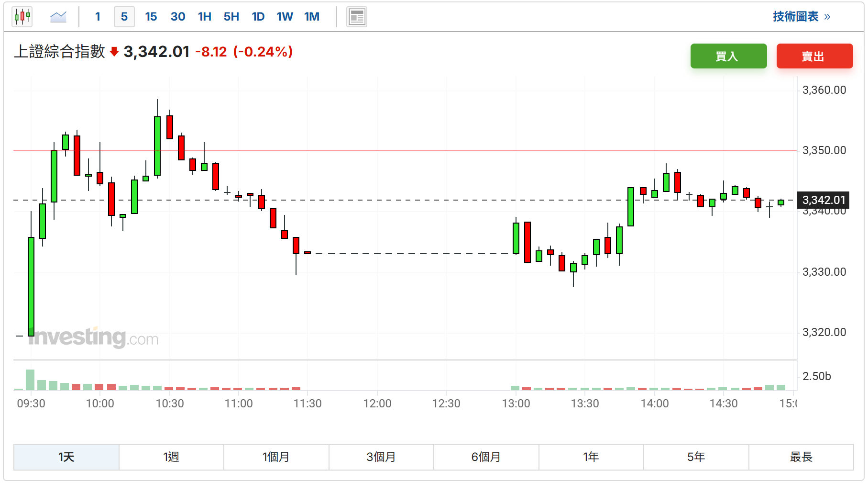Select the 15 minute interval
868x483 pixels.
click(x=151, y=17)
